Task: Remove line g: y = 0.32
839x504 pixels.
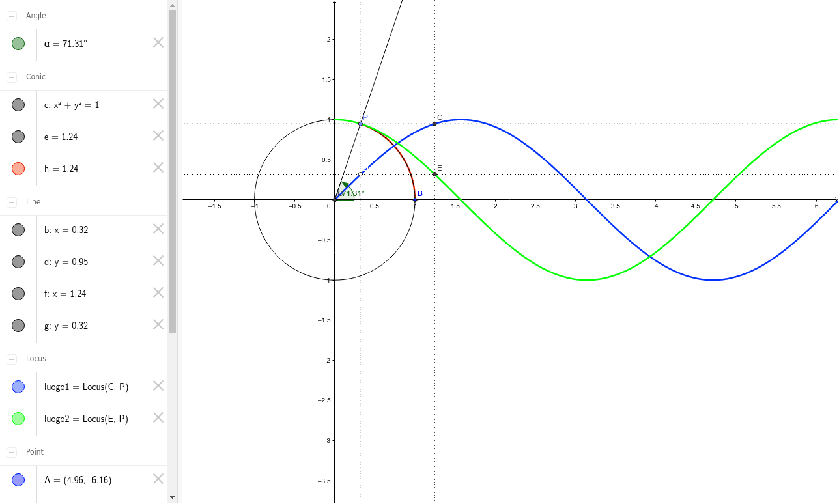Action: click(158, 325)
